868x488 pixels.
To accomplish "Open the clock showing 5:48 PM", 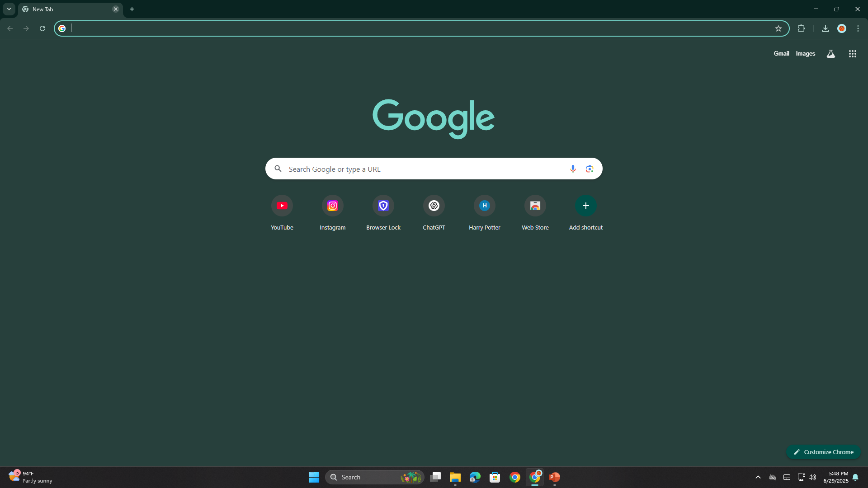I will pos(836,477).
